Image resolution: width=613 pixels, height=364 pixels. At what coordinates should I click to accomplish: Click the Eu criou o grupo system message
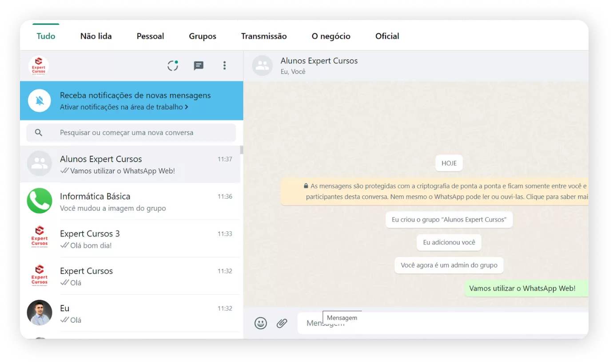[449, 220]
